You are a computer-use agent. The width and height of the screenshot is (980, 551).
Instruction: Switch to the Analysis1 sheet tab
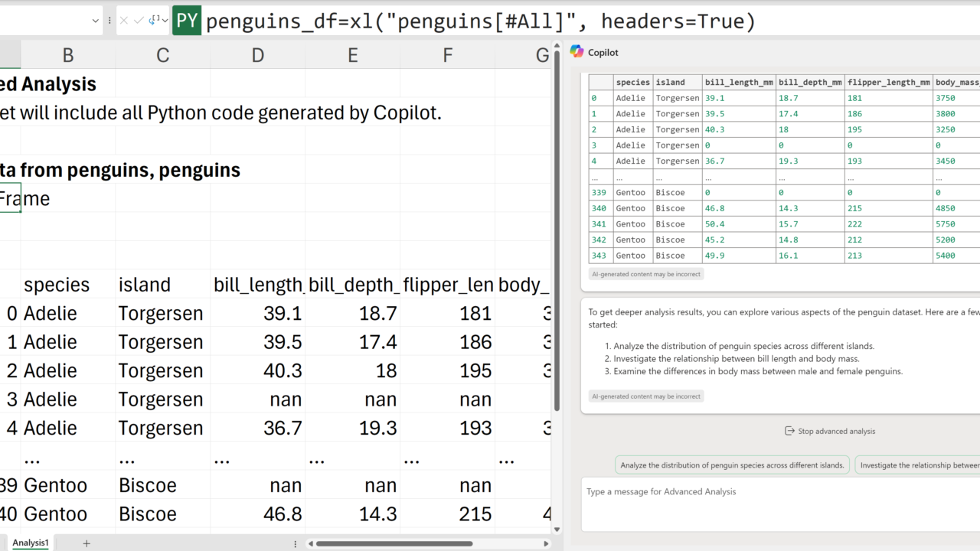pyautogui.click(x=31, y=543)
